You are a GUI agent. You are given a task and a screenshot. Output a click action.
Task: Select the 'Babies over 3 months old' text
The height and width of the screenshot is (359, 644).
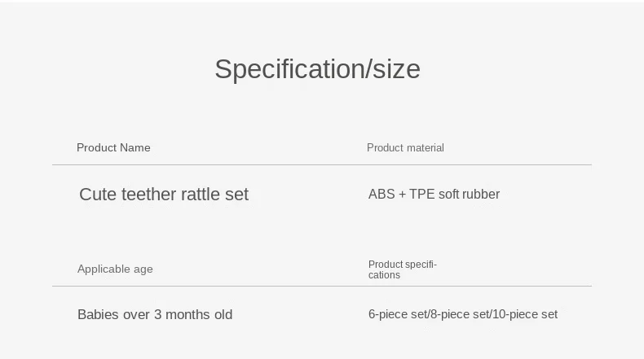[x=155, y=315]
